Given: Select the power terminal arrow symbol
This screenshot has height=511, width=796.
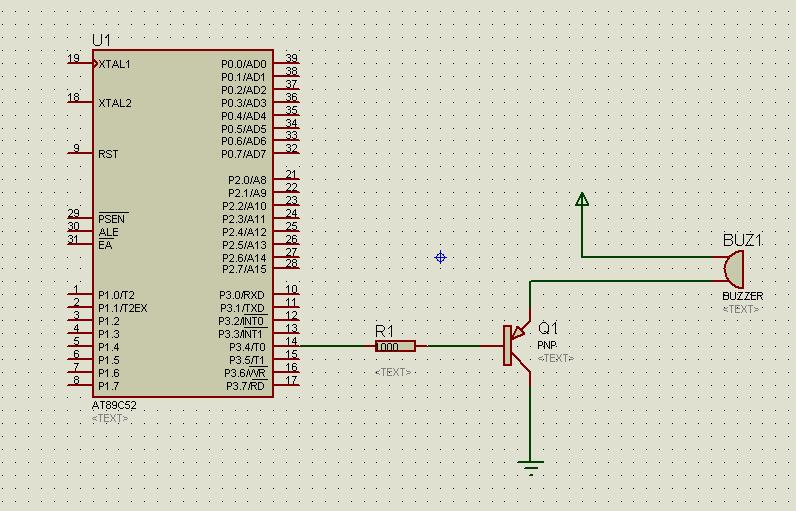Looking at the screenshot, I should point(582,199).
